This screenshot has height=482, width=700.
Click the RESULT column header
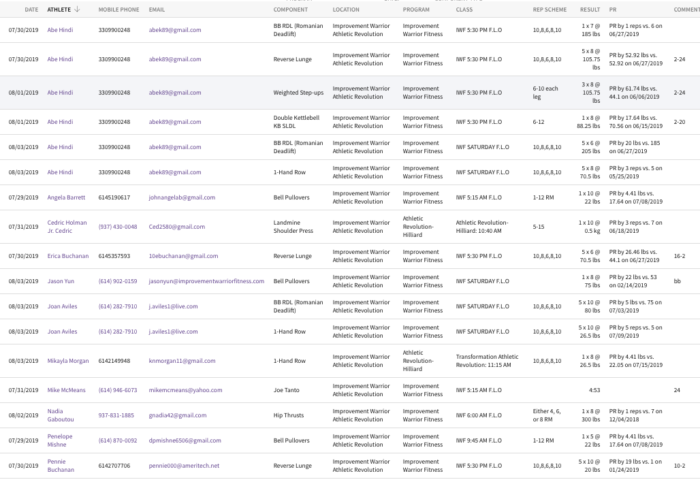(590, 9)
